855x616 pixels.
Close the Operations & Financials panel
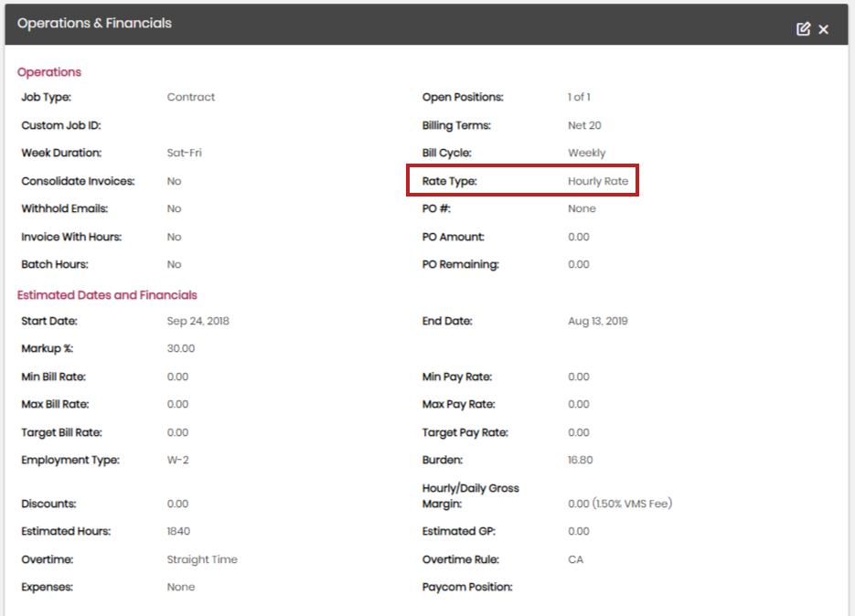pyautogui.click(x=823, y=29)
